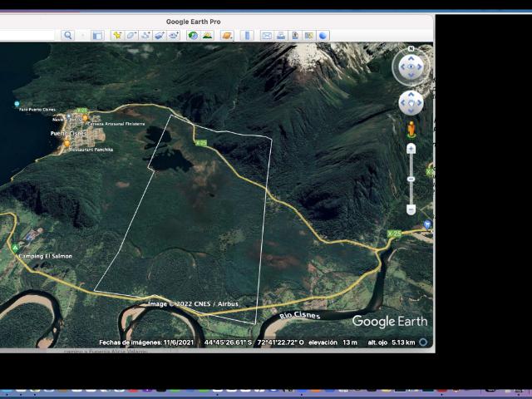Select the Add Placemark pushpin tool
The image size is (532, 399).
(x=117, y=35)
